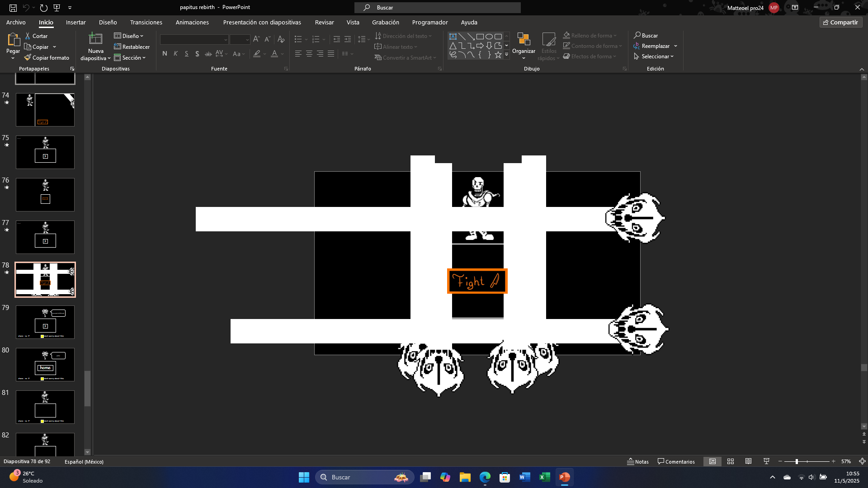The width and height of the screenshot is (868, 488).
Task: Click the Pegar clipboard icon
Action: click(x=13, y=40)
